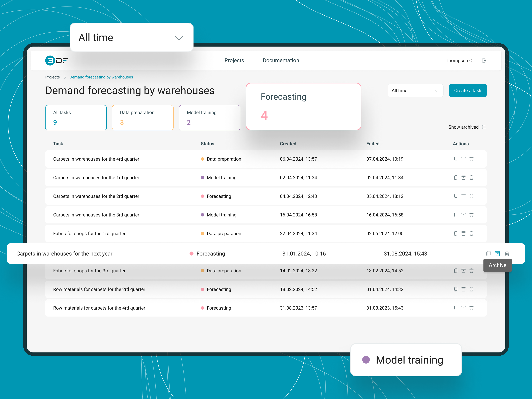532x399 pixels.
Task: Click the 3DF logo in header
Action: (x=57, y=61)
